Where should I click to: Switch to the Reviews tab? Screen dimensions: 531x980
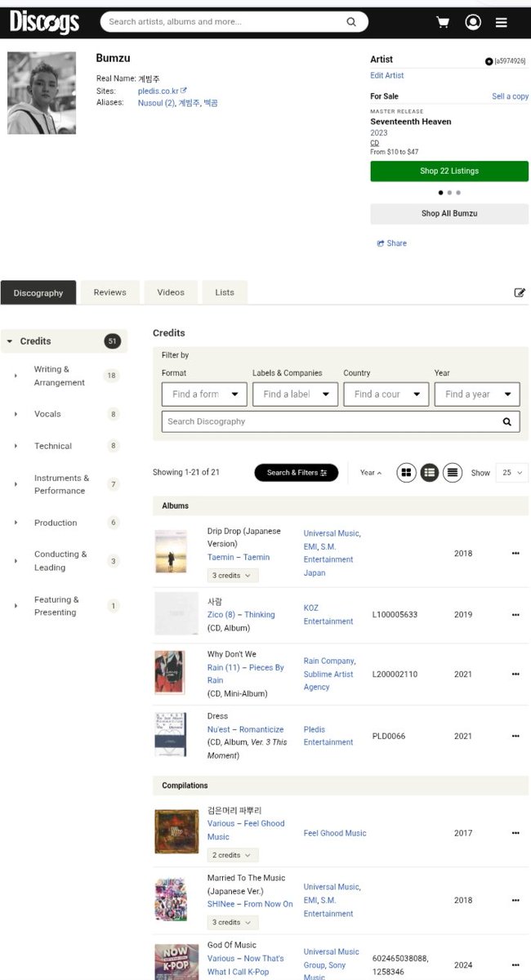tap(109, 292)
